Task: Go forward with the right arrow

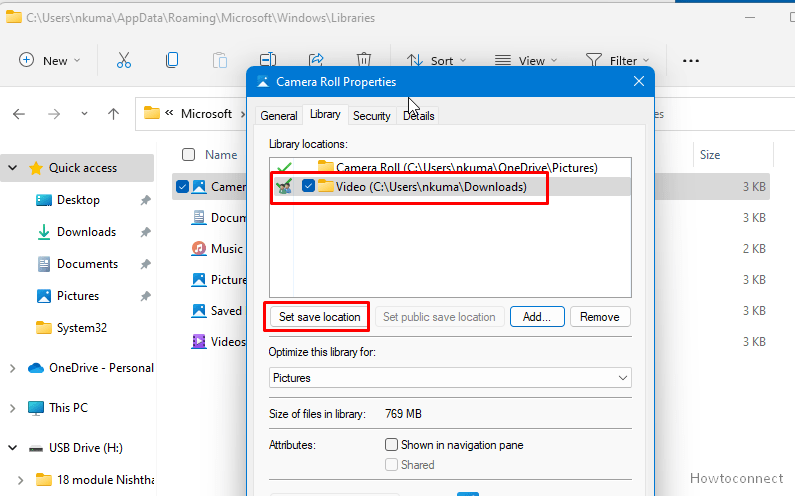Action: pos(54,114)
